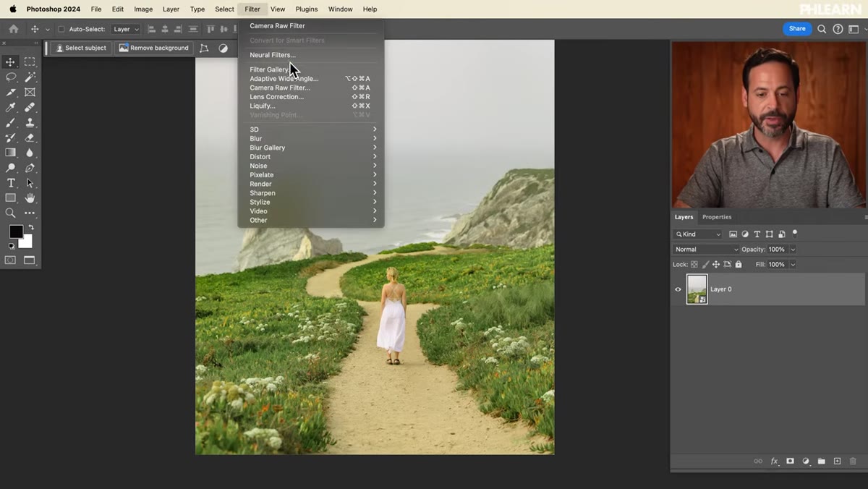Toggle lock position icon
This screenshot has width=868, height=489.
click(716, 265)
